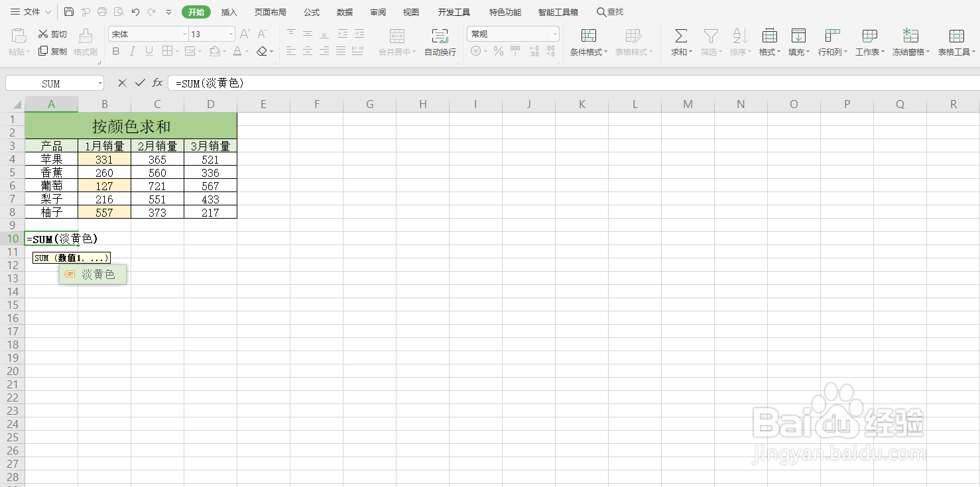Screen dimensions: 980x487
Task: Switch to the 审阅 tab
Action: pos(378,12)
